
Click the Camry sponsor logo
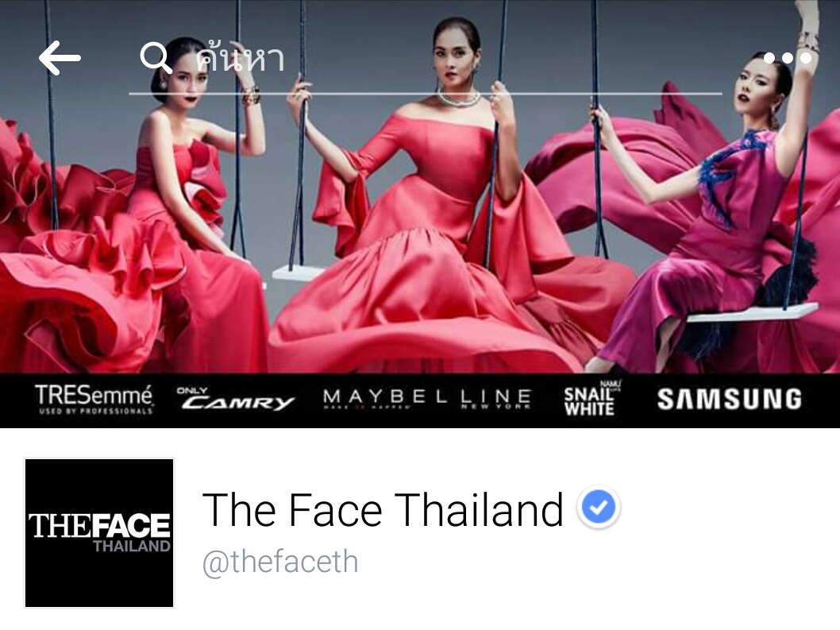click(236, 400)
